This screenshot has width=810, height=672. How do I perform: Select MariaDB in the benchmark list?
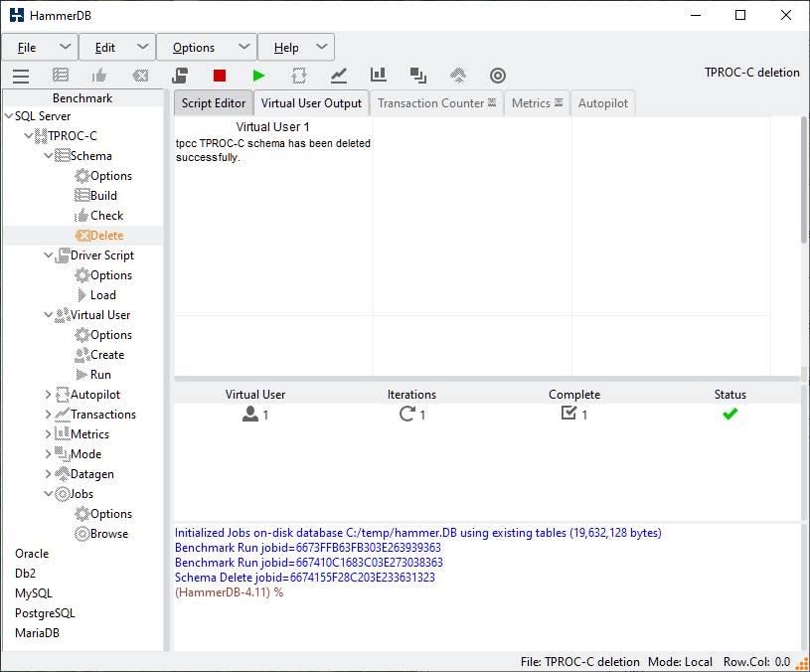pyautogui.click(x=37, y=633)
